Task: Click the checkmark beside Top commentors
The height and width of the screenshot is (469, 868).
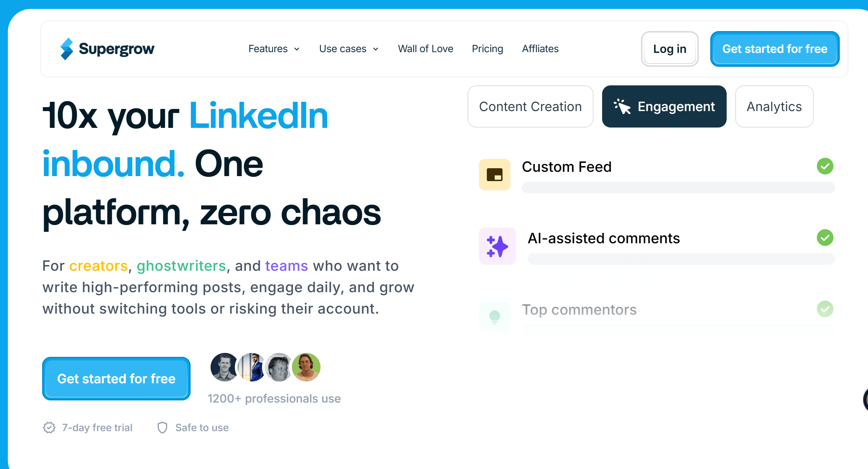Action: (x=825, y=309)
